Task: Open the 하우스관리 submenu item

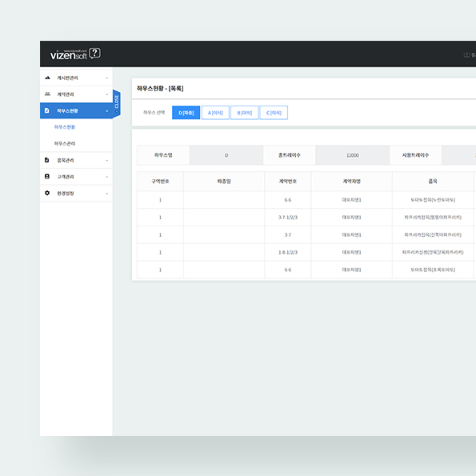Action: (65, 143)
